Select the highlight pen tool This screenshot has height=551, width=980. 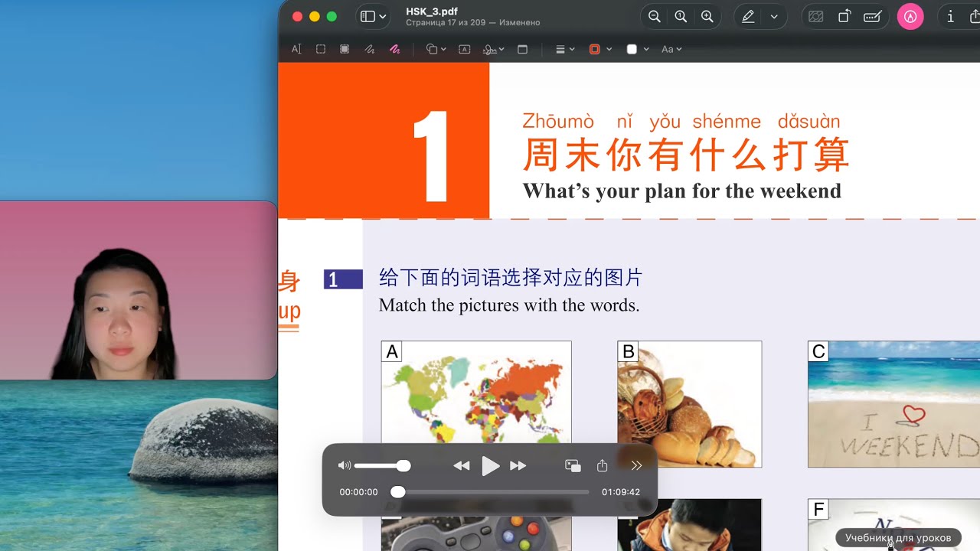[748, 16]
